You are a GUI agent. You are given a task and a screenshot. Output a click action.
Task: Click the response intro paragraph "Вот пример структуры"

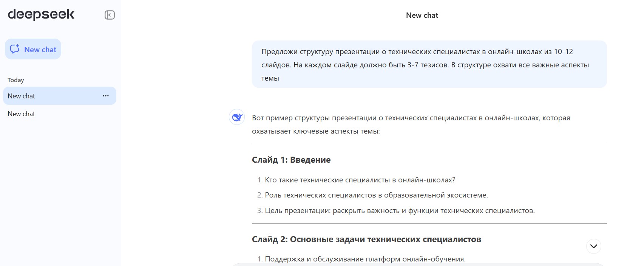(411, 124)
